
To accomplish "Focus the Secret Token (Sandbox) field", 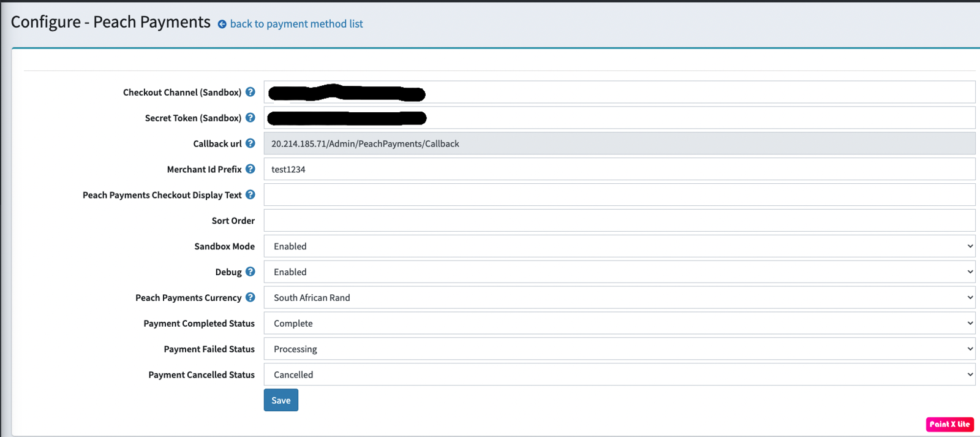I will (x=619, y=118).
